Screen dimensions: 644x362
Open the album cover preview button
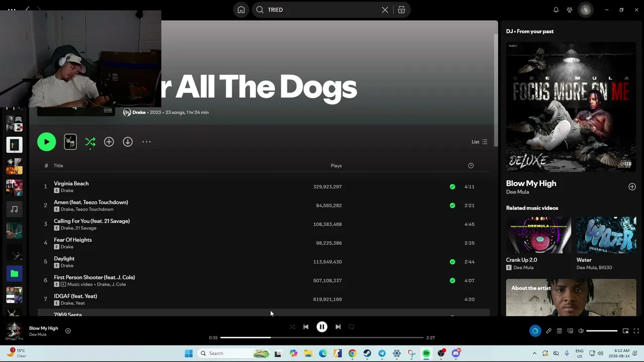pyautogui.click(x=70, y=142)
